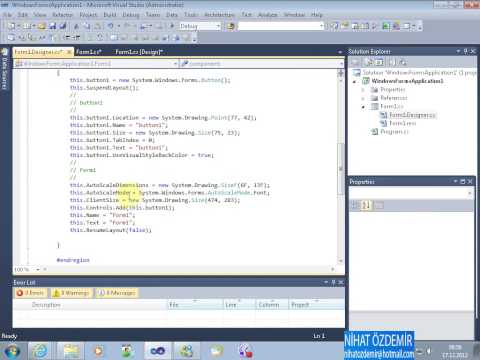Switch Properties panel to Categorized view

(x=355, y=205)
